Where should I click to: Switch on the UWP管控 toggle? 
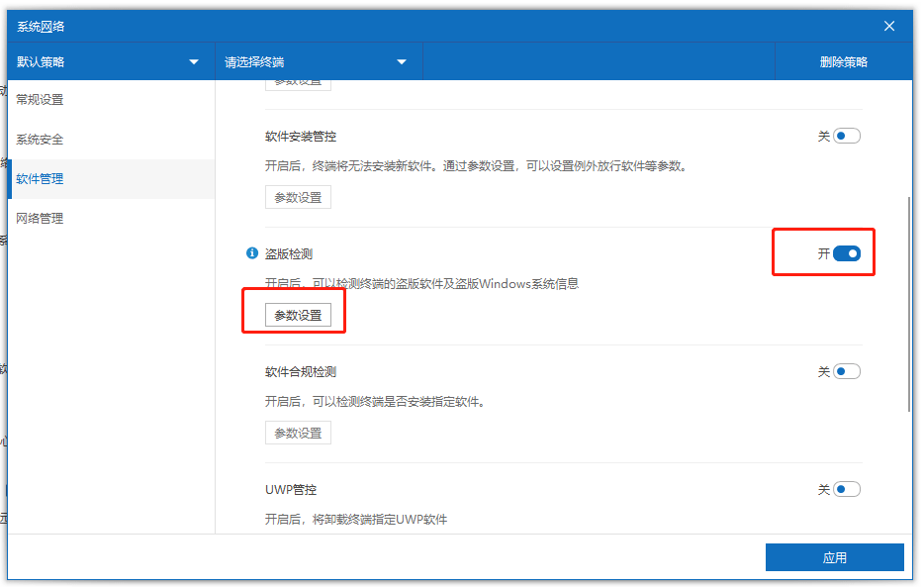[x=847, y=490]
